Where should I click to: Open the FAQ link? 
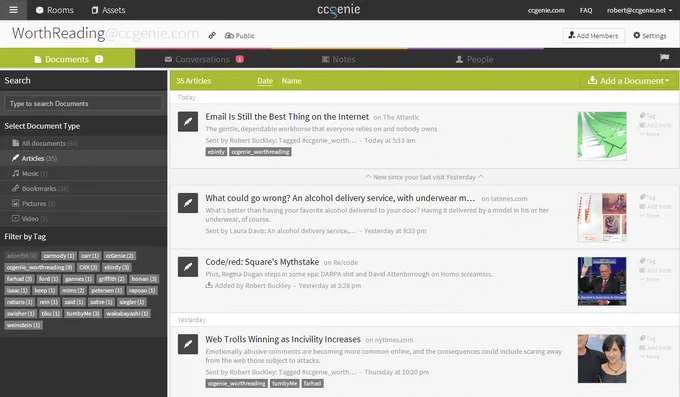coord(586,10)
